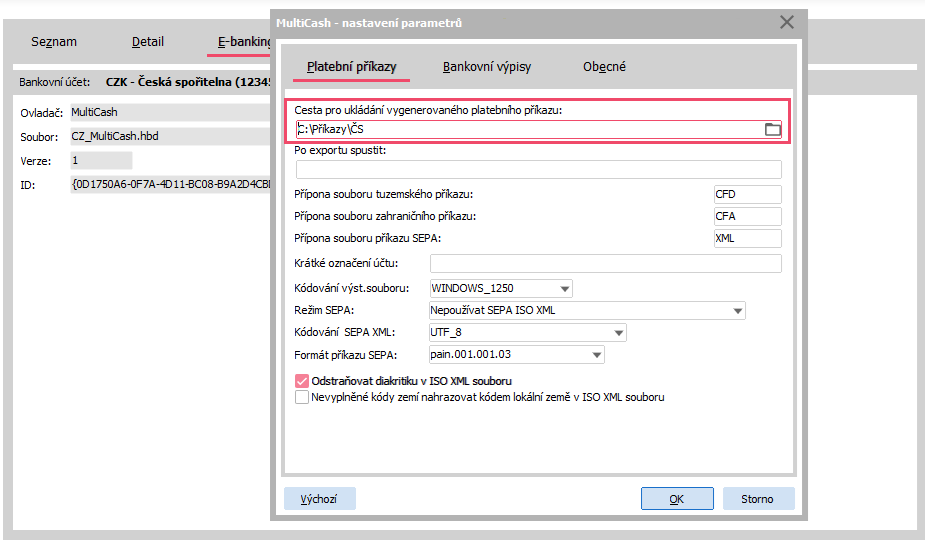
Task: Switch to Platební příkazy tab
Action: pyautogui.click(x=352, y=67)
